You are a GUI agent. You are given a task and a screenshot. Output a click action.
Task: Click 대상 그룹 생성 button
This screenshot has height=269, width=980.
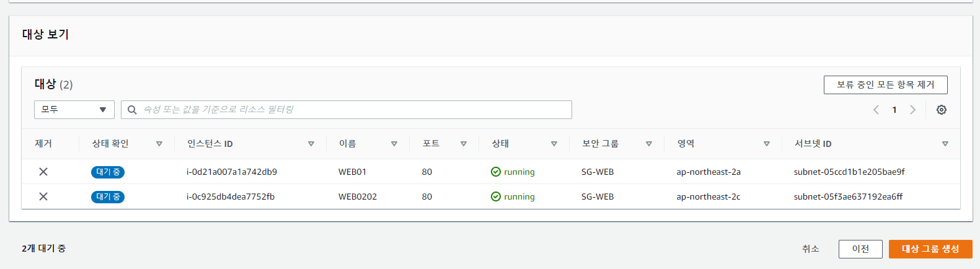[930, 249]
